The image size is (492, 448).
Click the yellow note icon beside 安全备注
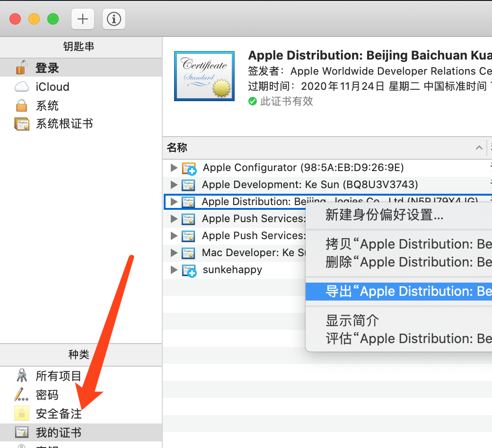click(22, 413)
